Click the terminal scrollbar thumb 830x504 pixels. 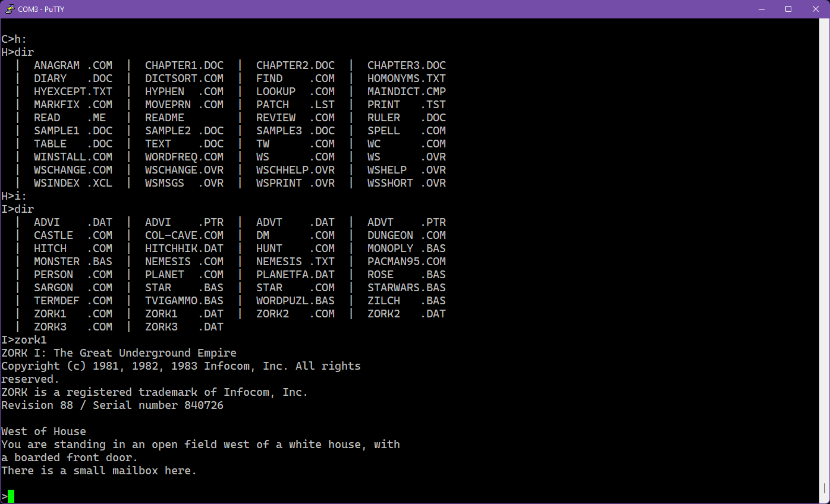pyautogui.click(x=825, y=489)
